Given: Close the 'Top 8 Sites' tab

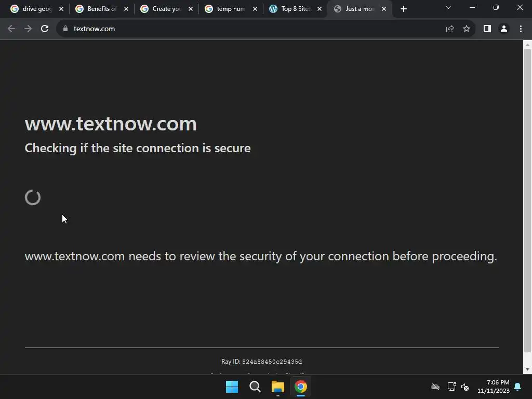Looking at the screenshot, I should point(320,9).
